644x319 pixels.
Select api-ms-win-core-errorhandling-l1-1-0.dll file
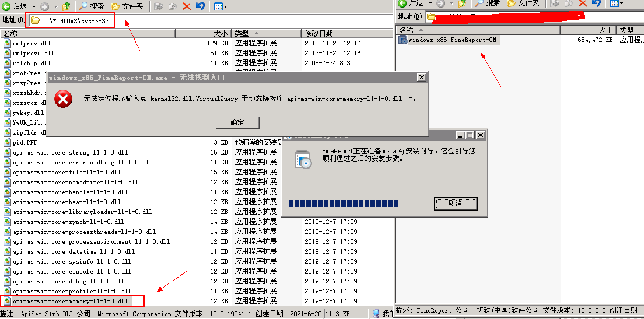click(83, 163)
